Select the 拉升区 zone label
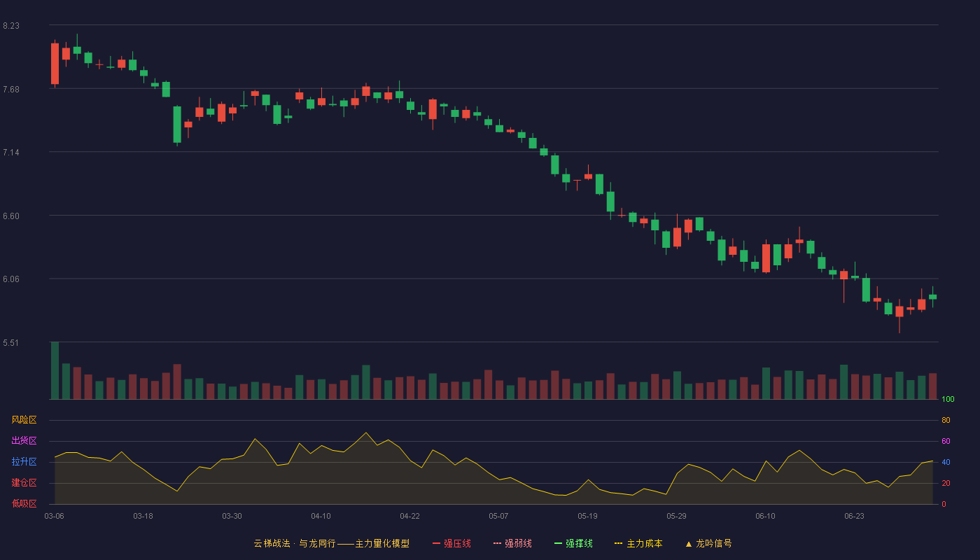 pyautogui.click(x=24, y=462)
